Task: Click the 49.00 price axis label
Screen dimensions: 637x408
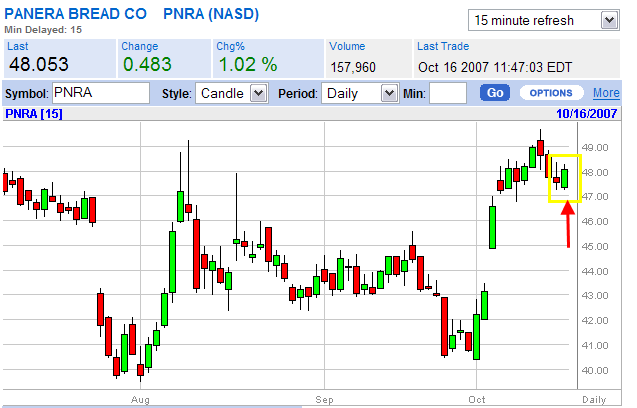Action: point(595,148)
